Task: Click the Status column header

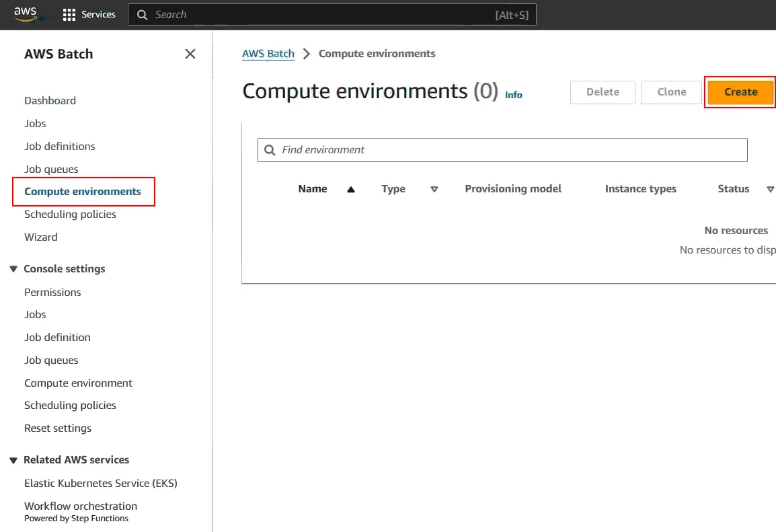Action: pos(734,189)
